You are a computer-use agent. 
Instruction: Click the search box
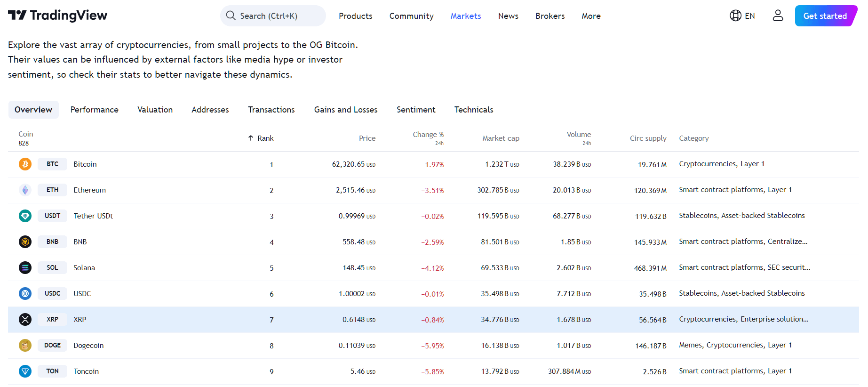[x=273, y=16]
